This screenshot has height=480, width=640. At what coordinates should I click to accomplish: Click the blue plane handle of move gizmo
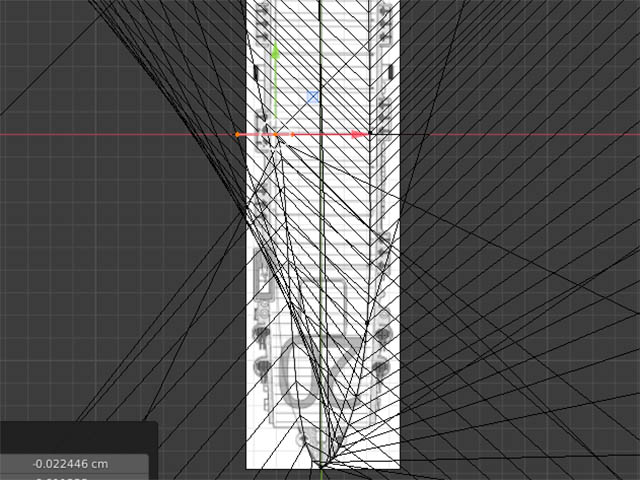(x=313, y=97)
